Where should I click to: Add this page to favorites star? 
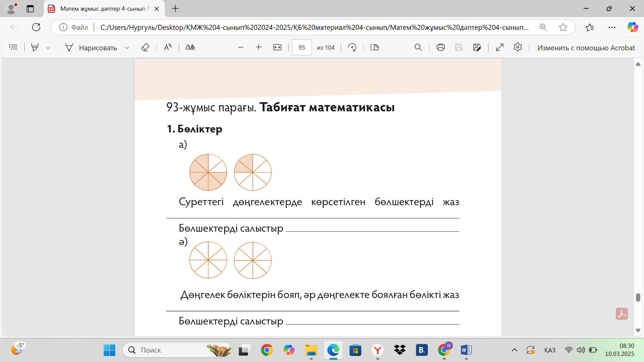[x=563, y=27]
